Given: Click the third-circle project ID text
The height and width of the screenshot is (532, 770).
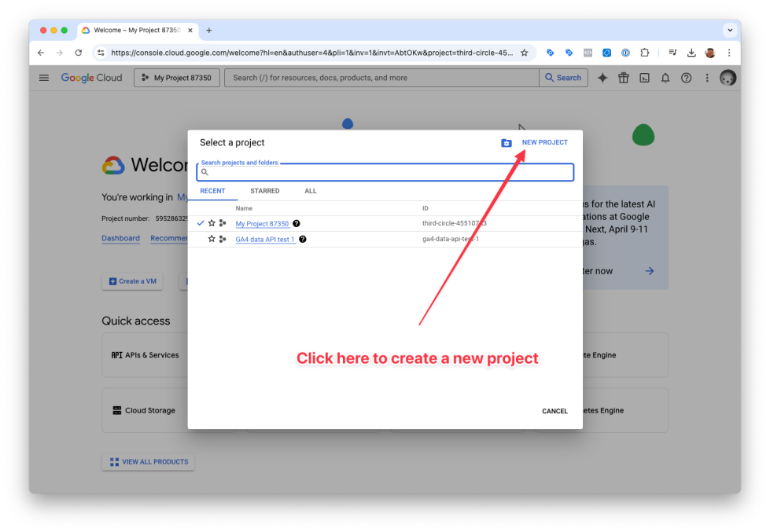Looking at the screenshot, I should (x=455, y=223).
